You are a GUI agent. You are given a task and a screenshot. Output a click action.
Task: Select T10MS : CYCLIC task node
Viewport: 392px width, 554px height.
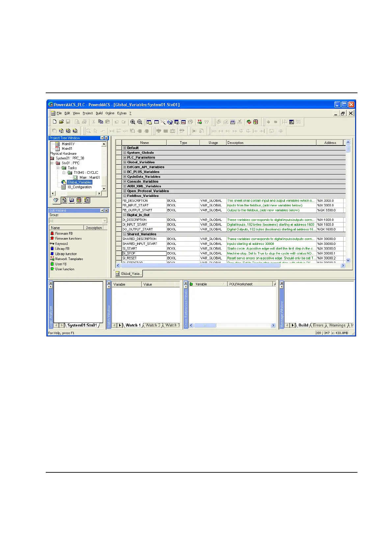[x=86, y=172]
